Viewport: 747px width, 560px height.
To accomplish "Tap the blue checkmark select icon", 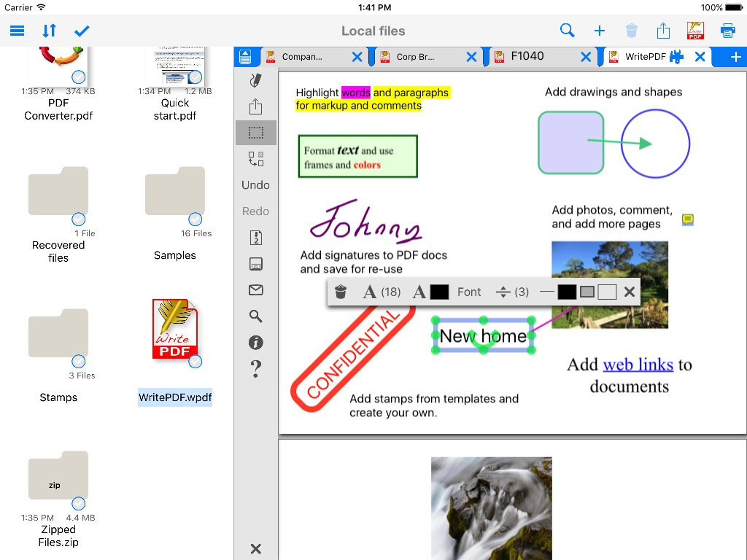I will pyautogui.click(x=82, y=31).
